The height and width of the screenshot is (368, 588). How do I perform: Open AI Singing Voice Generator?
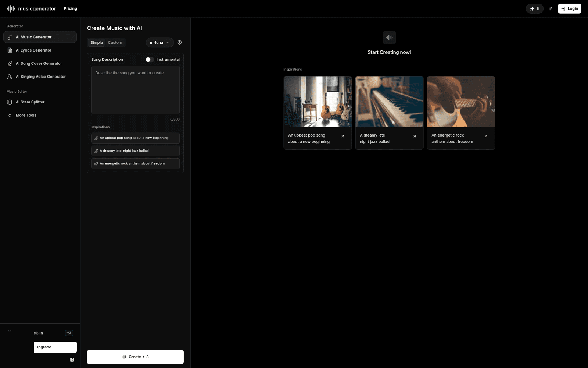coord(40,77)
